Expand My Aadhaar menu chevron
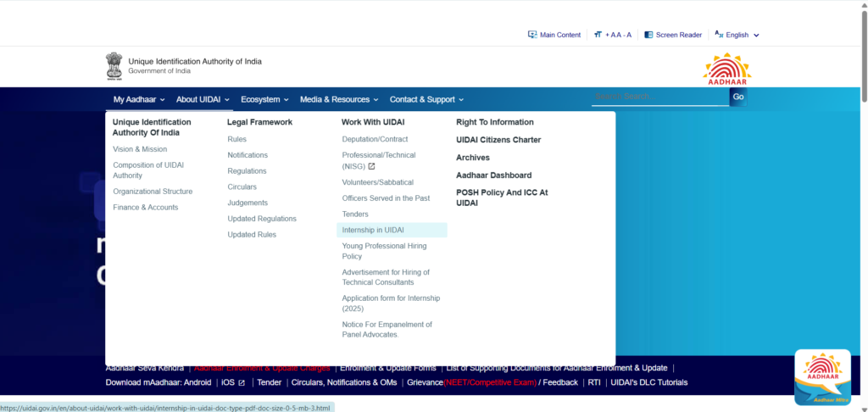This screenshot has height=412, width=868. point(162,100)
